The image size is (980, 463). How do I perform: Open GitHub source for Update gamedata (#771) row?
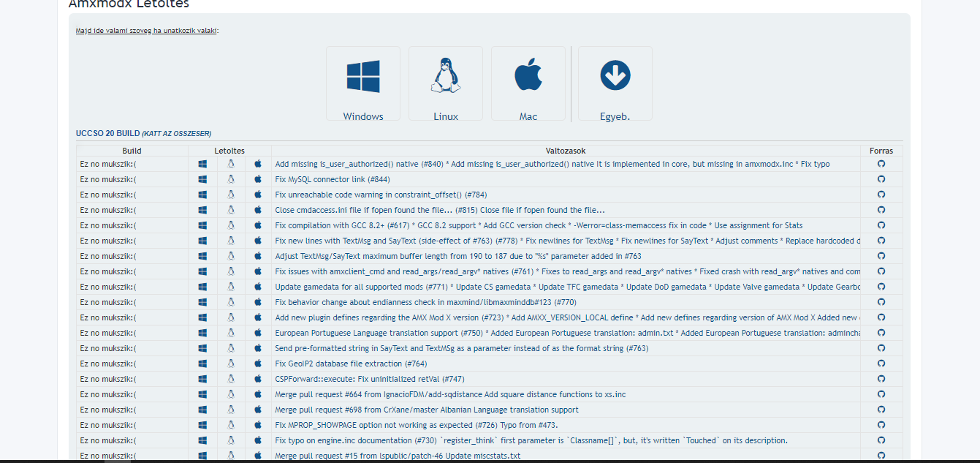pos(881,287)
